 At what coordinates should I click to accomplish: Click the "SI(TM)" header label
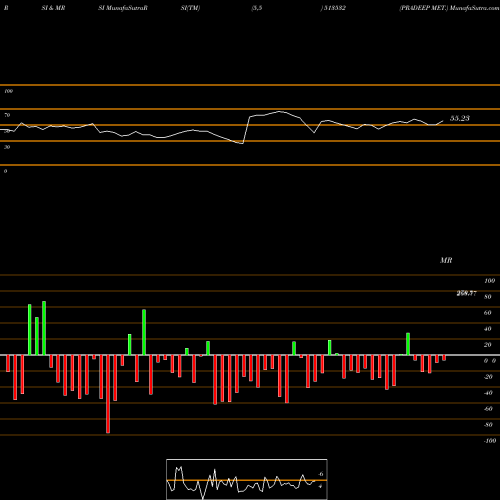[x=190, y=8]
